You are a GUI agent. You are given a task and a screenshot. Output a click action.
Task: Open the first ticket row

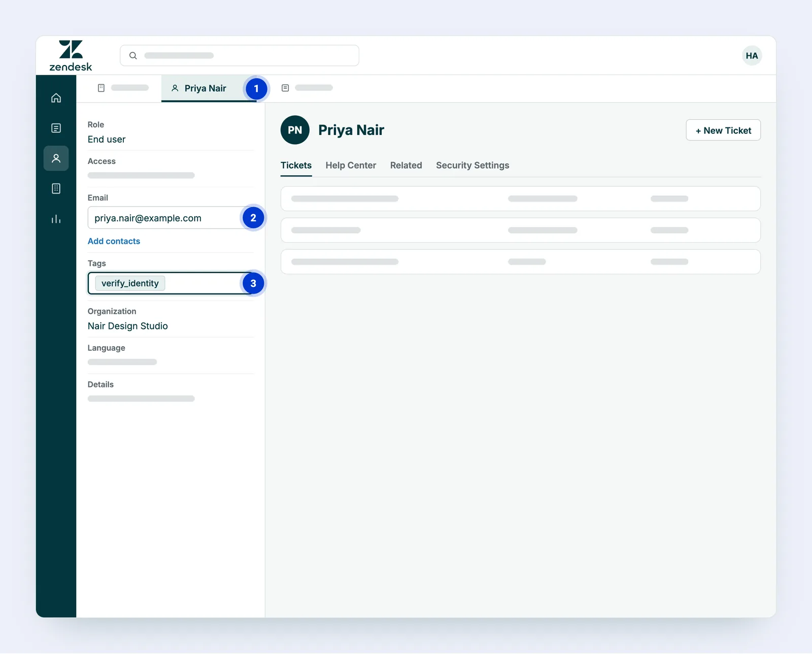[521, 199]
